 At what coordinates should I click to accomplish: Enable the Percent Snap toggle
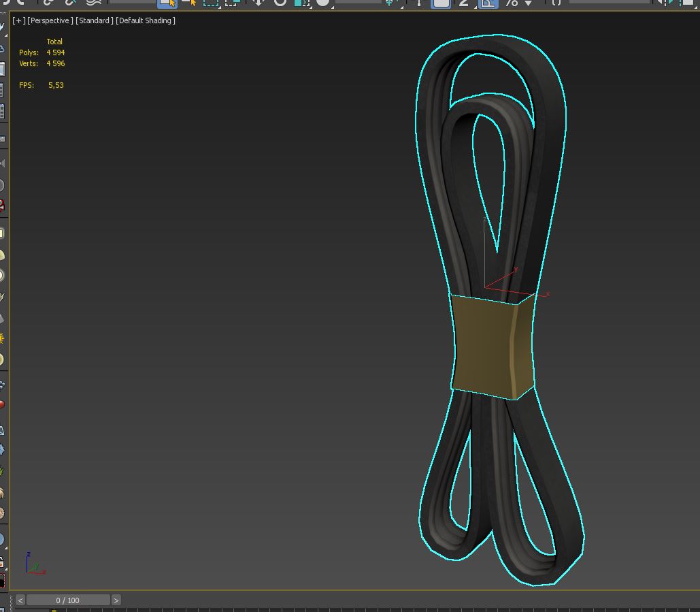tap(511, 3)
